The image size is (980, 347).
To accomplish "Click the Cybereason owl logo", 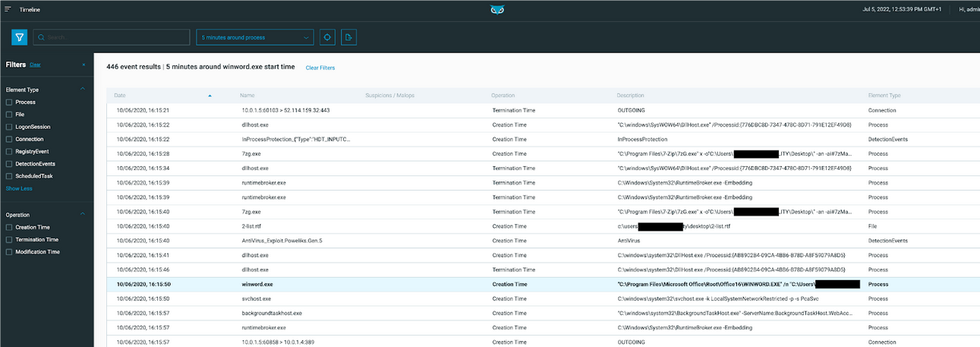I will tap(497, 10).
